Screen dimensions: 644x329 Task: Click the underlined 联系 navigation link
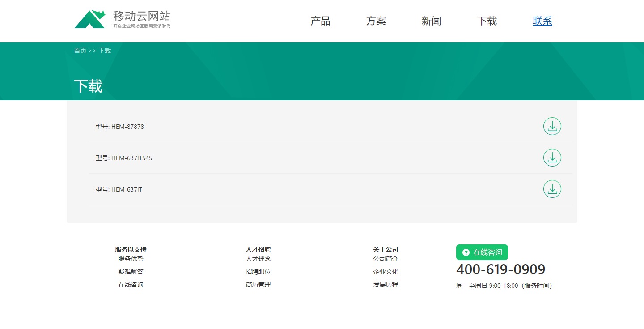click(x=542, y=21)
